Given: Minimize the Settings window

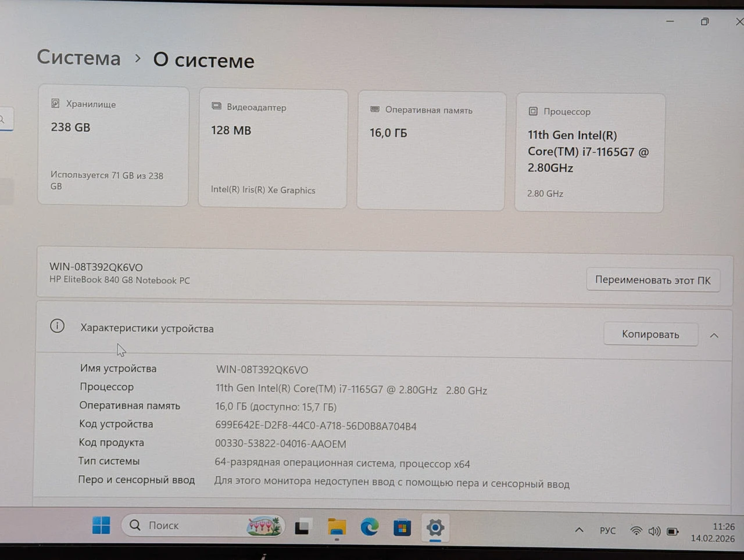Looking at the screenshot, I should click(670, 21).
